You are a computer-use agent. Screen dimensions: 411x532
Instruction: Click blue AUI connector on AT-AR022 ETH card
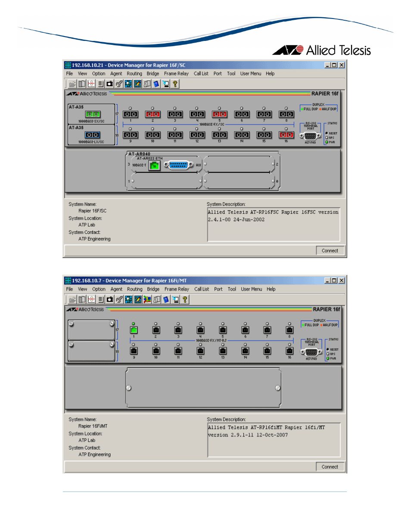178,165
